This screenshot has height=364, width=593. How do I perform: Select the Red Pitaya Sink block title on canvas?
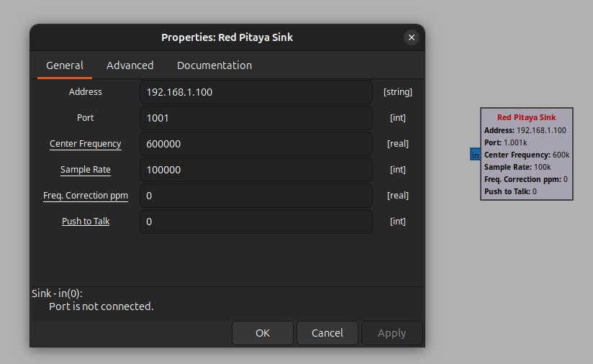pos(527,117)
